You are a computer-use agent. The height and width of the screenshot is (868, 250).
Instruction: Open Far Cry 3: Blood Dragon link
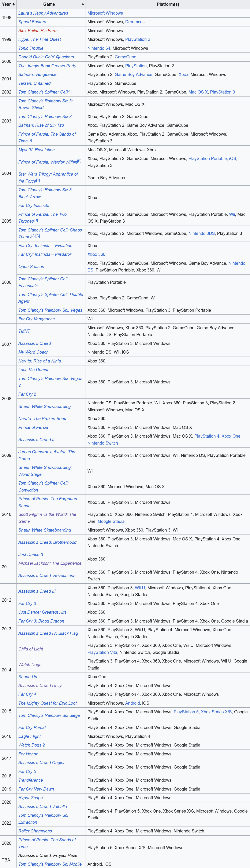point(41,621)
